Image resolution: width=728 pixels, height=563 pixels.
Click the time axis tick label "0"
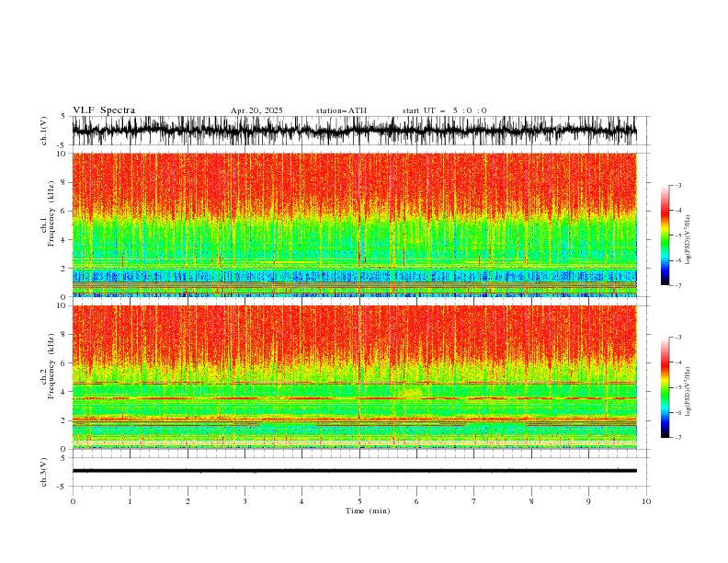tap(73, 501)
